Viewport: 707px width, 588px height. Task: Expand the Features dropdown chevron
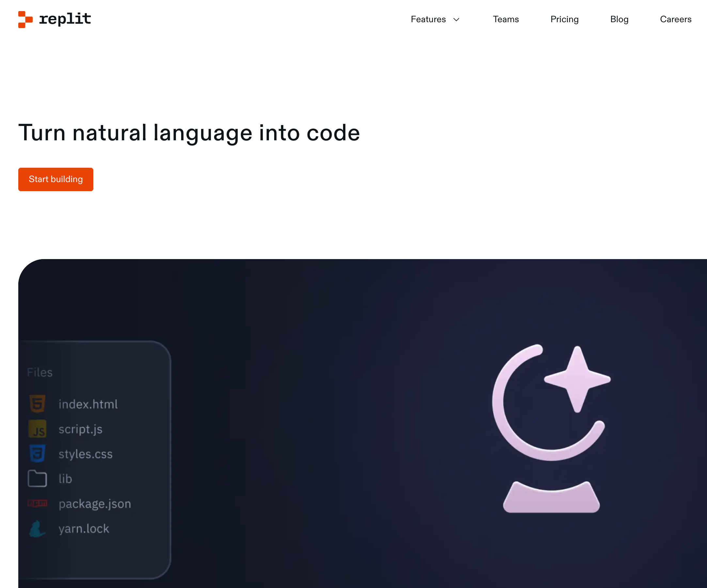[456, 20]
